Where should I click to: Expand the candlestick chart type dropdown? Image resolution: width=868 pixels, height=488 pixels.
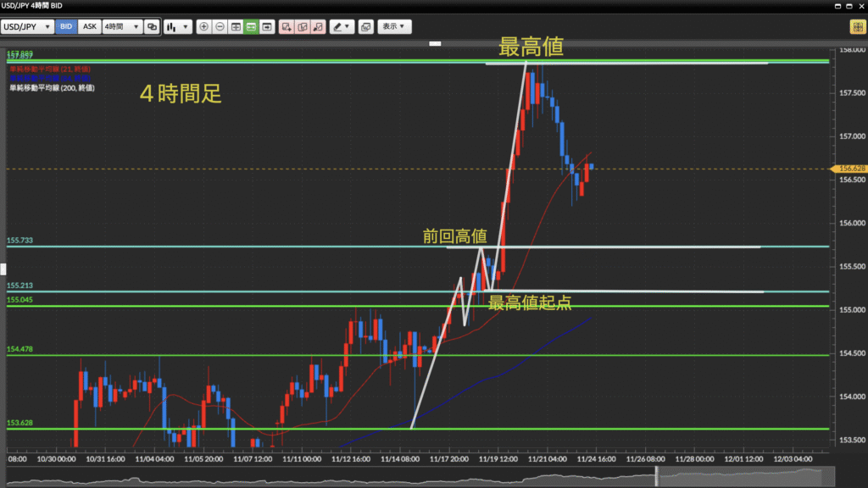(178, 27)
